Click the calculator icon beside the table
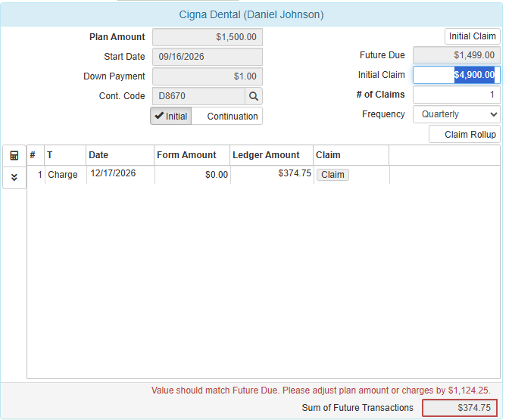The image size is (512, 420). (x=14, y=156)
